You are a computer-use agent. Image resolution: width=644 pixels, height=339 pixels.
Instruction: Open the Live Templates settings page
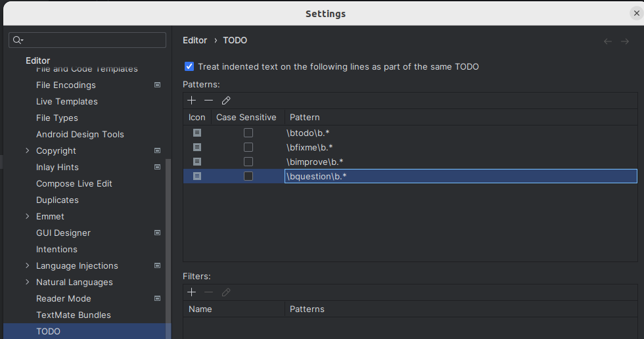point(66,101)
